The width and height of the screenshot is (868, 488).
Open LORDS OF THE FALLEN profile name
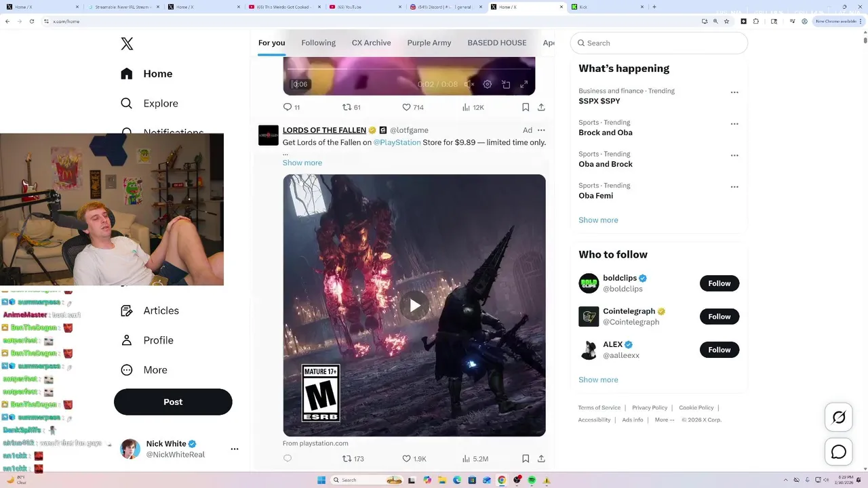point(324,130)
